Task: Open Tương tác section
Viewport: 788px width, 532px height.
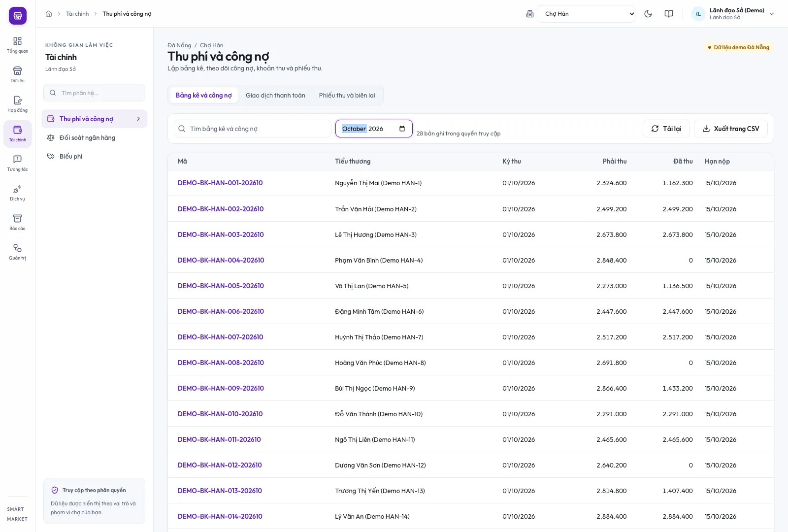Action: 18,163
